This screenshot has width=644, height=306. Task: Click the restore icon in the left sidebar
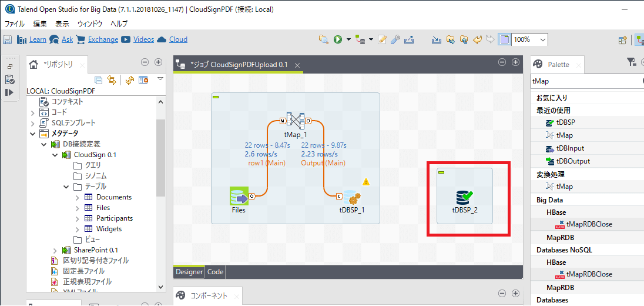tap(10, 66)
